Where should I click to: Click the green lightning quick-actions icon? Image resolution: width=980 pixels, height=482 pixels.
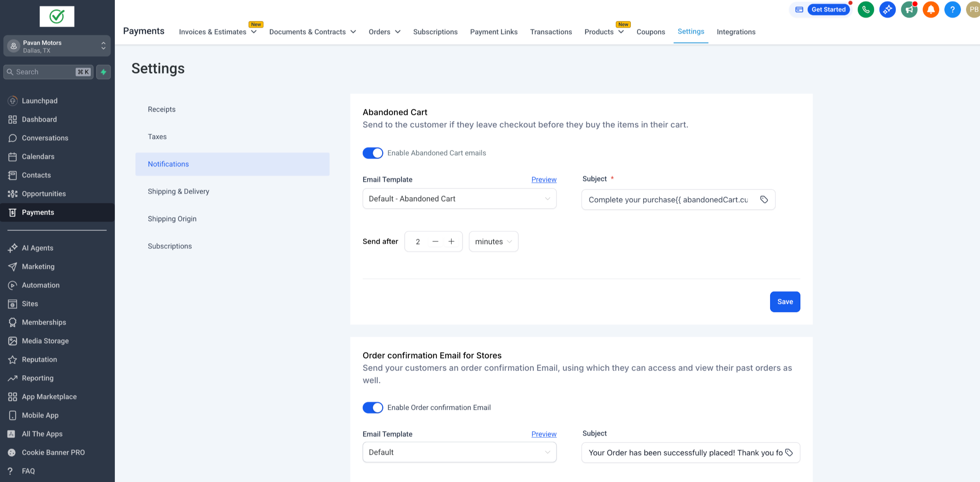coord(104,72)
